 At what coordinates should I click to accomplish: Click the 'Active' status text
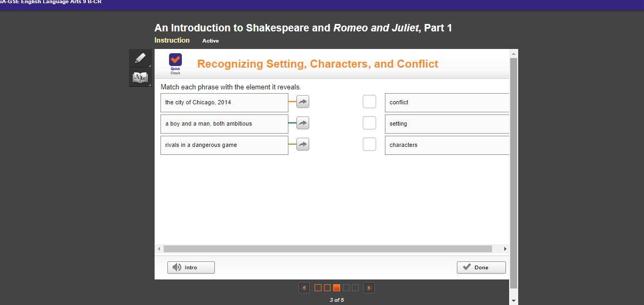click(211, 40)
